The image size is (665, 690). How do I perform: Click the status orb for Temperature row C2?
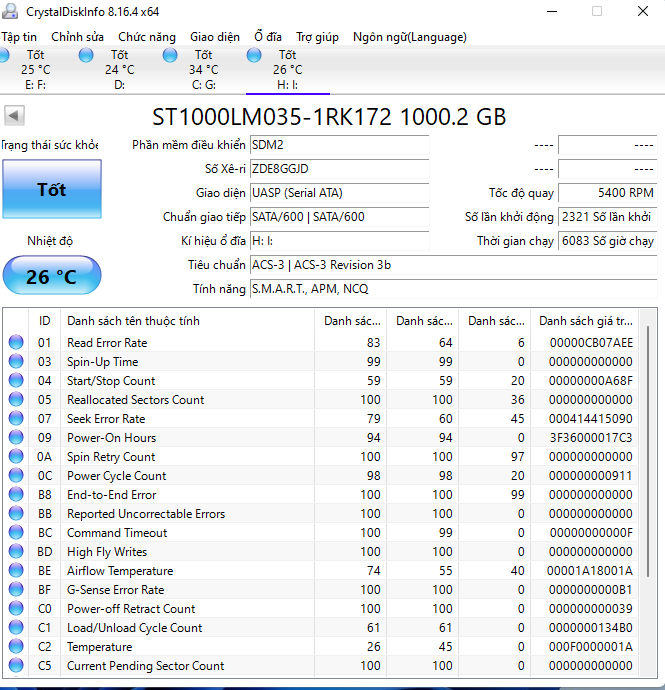pyautogui.click(x=16, y=646)
